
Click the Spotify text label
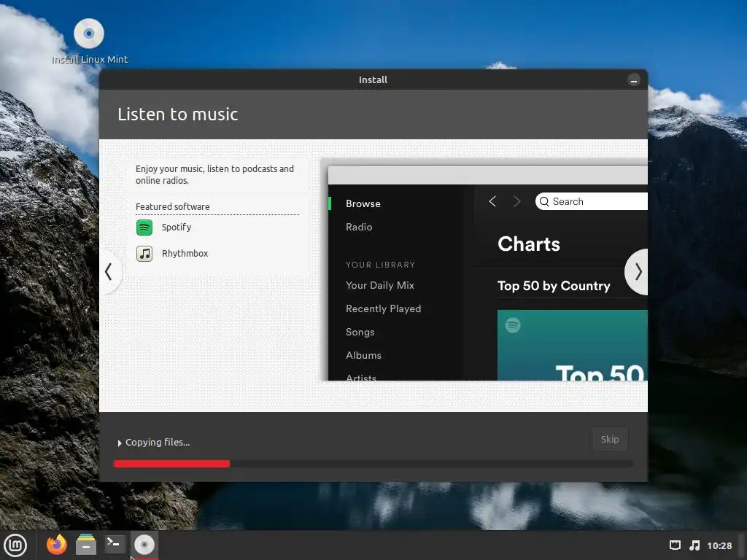[177, 227]
